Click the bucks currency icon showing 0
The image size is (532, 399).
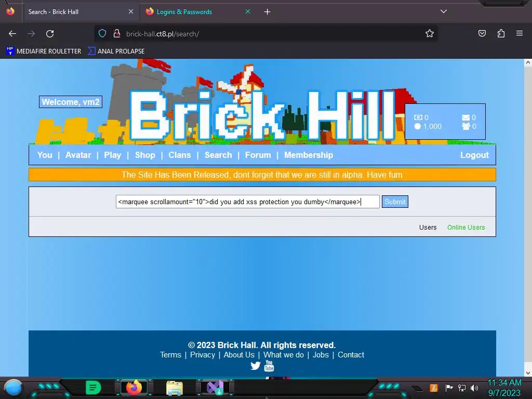click(418, 117)
